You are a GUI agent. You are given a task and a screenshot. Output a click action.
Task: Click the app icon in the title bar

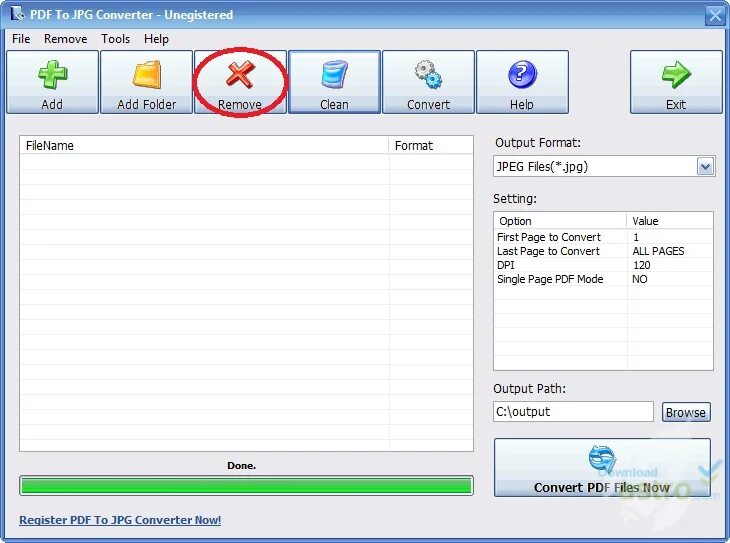pyautogui.click(x=17, y=14)
